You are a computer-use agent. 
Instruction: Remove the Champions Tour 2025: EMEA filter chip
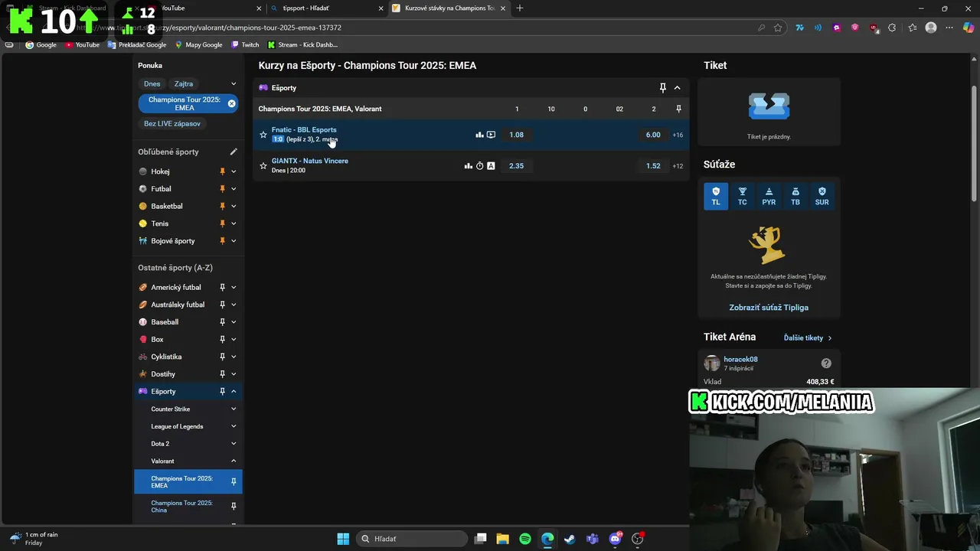tap(231, 103)
